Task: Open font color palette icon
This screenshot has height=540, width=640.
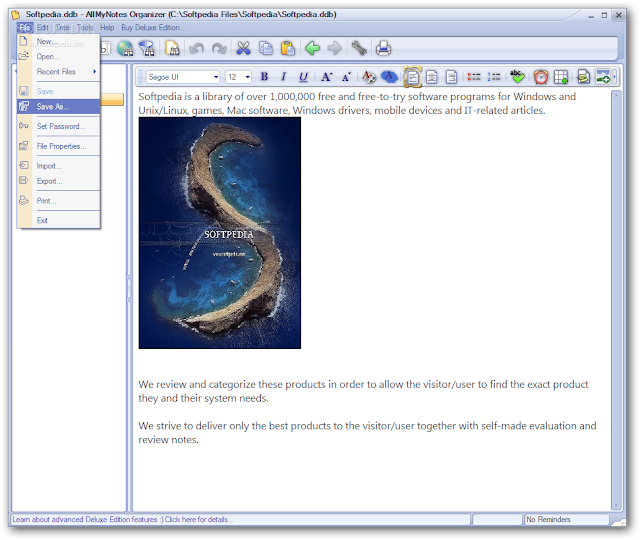Action: [x=369, y=77]
